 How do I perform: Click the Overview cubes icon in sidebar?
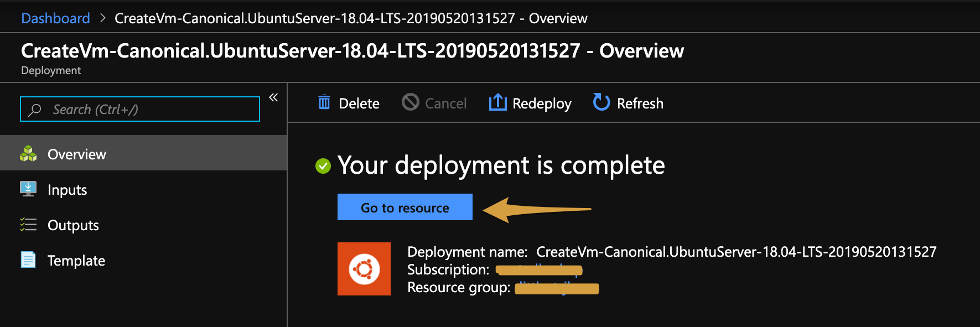(28, 154)
